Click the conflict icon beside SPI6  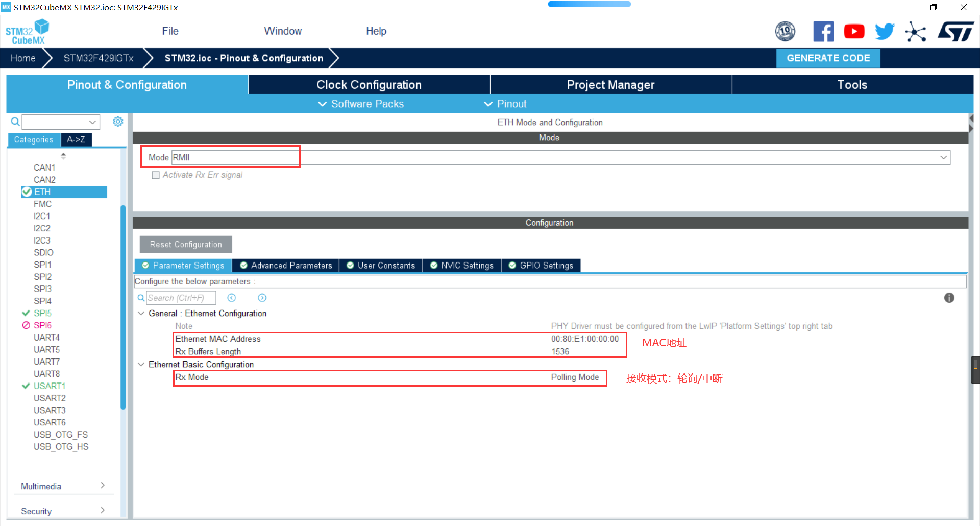tap(26, 325)
